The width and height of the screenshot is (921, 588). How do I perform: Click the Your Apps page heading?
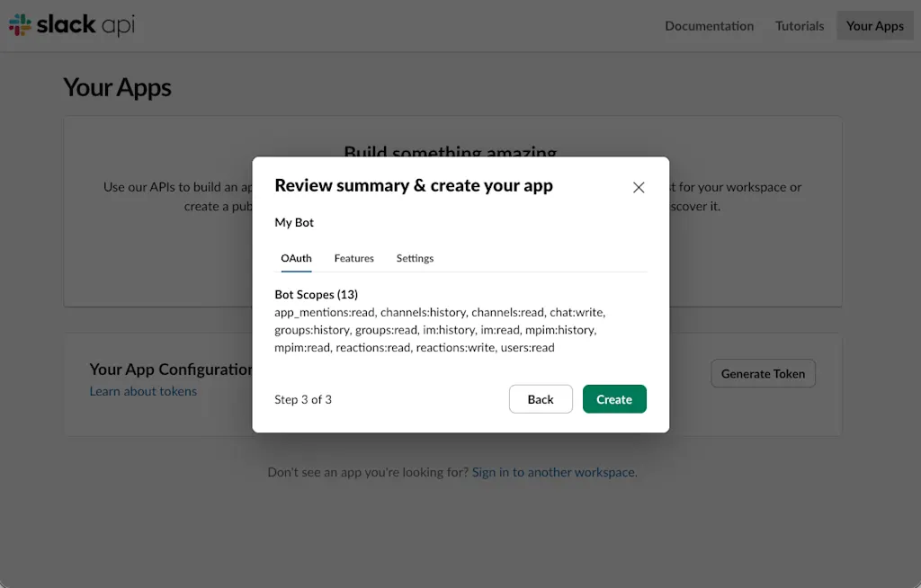(x=118, y=87)
